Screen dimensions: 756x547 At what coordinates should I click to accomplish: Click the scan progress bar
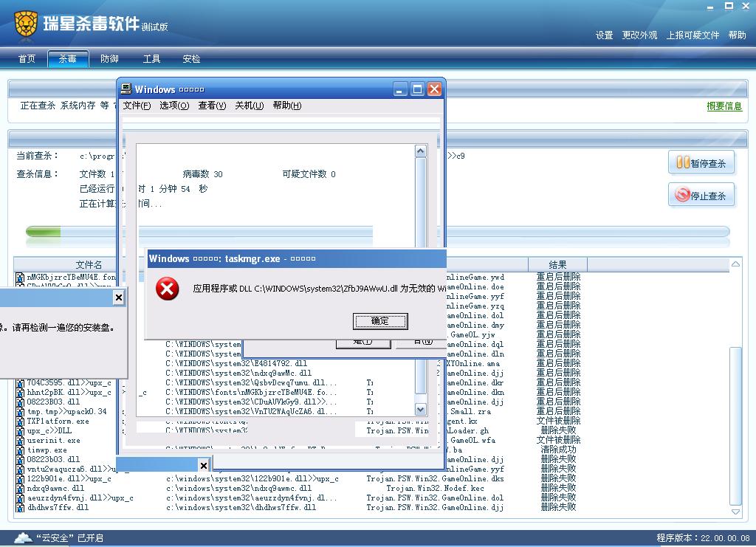coord(377,233)
